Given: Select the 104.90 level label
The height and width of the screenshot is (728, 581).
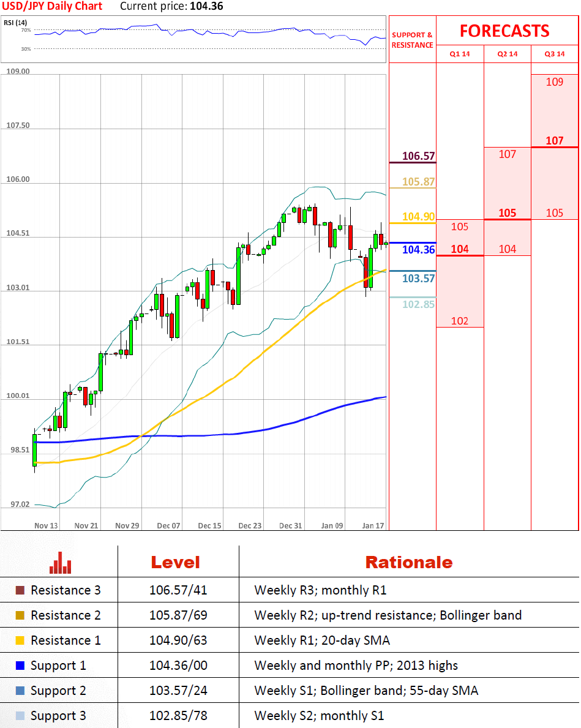Looking at the screenshot, I should (x=418, y=217).
